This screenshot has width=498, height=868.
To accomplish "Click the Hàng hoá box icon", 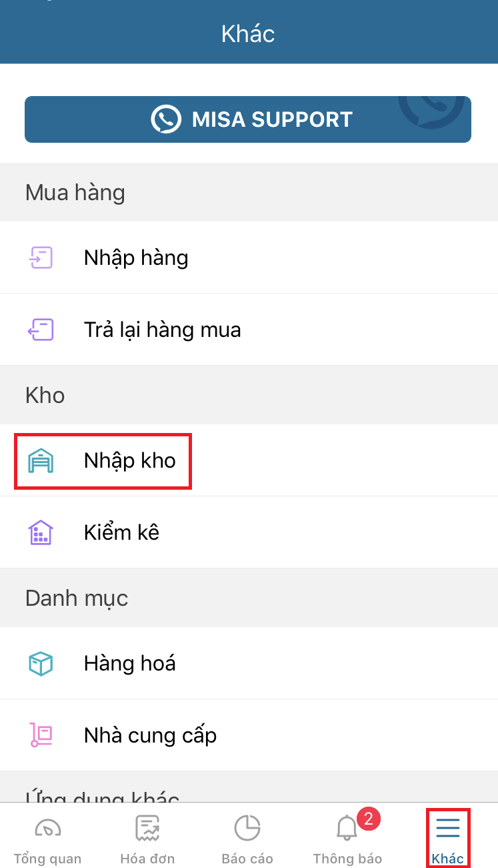I will [41, 663].
